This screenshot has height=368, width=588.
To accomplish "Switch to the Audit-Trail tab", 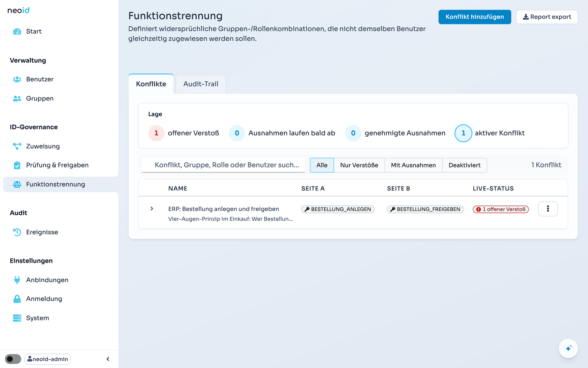I will [201, 84].
